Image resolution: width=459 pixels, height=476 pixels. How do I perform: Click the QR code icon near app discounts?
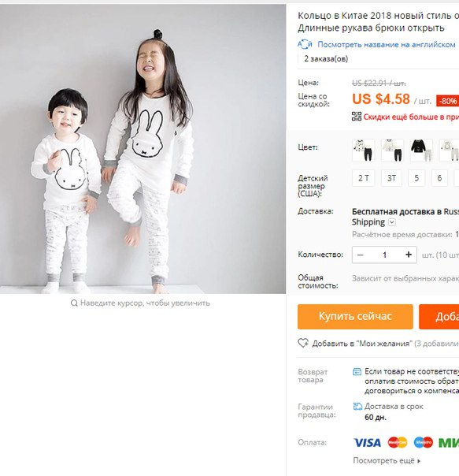(357, 117)
